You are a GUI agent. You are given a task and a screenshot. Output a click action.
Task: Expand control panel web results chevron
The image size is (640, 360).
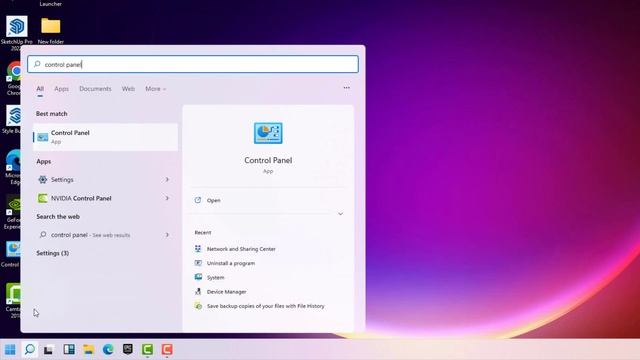coord(167,235)
